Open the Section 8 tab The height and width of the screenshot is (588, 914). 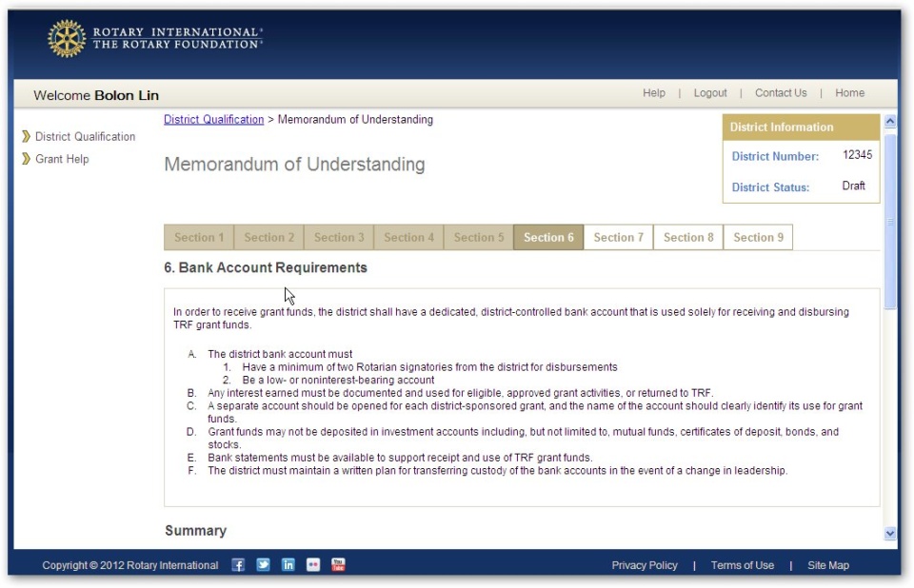click(x=688, y=237)
